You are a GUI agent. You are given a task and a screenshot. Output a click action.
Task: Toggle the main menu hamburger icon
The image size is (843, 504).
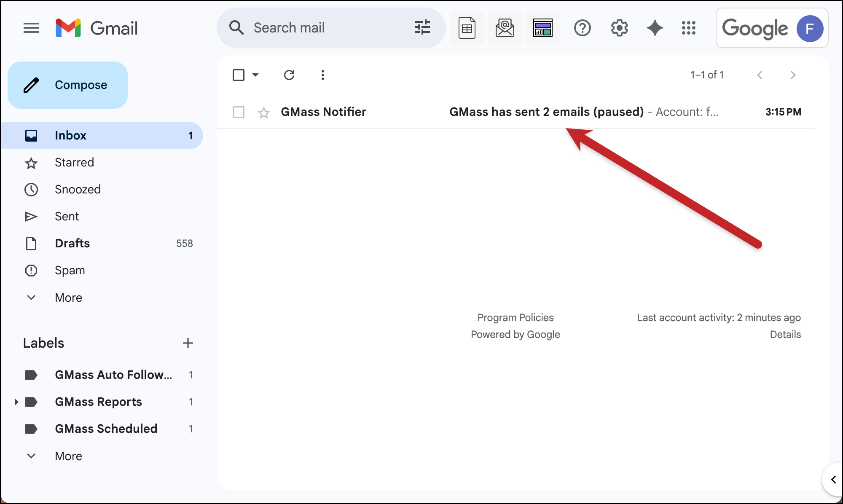31,28
